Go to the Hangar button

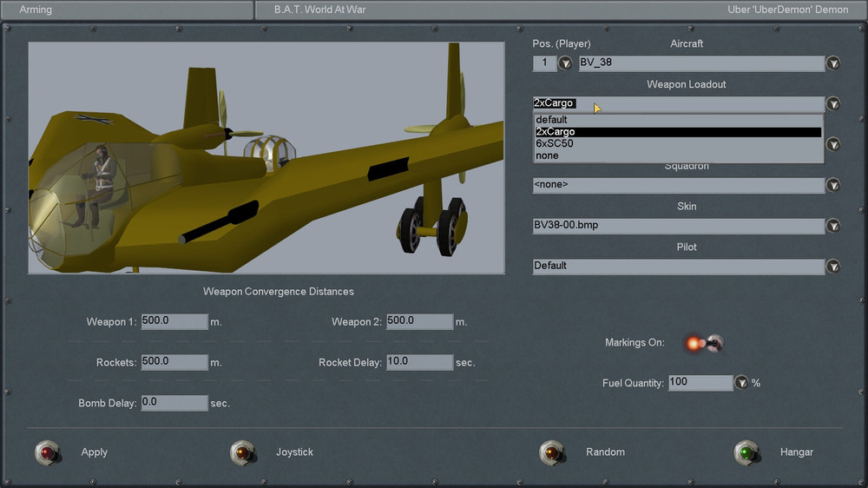click(746, 452)
